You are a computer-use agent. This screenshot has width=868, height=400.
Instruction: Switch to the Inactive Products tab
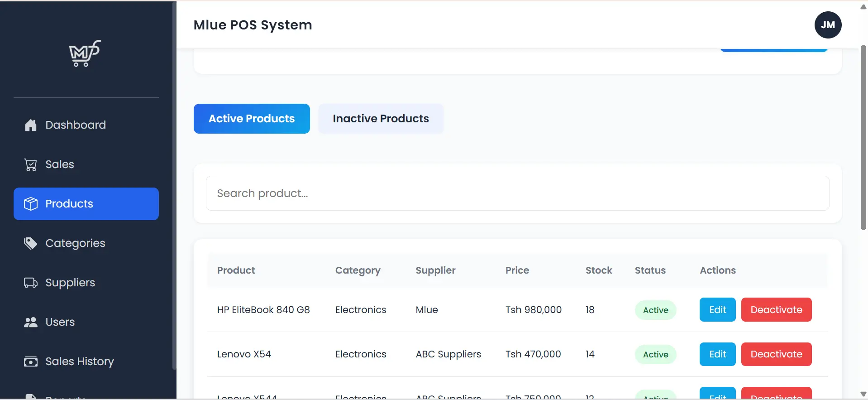[381, 119]
